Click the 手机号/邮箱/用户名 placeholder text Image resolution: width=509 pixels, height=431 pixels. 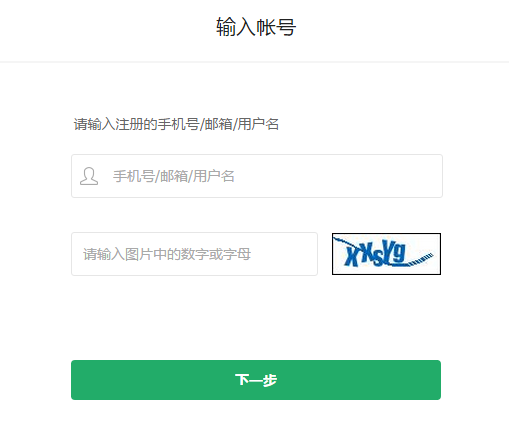[x=174, y=176]
